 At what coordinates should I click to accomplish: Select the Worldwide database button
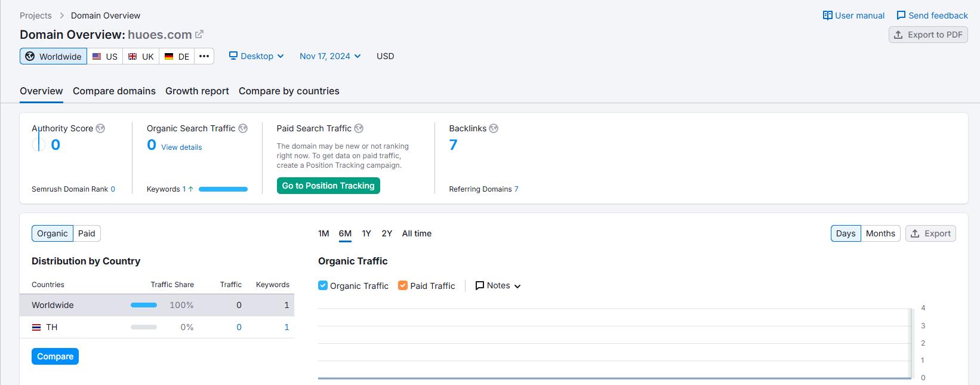pos(53,56)
